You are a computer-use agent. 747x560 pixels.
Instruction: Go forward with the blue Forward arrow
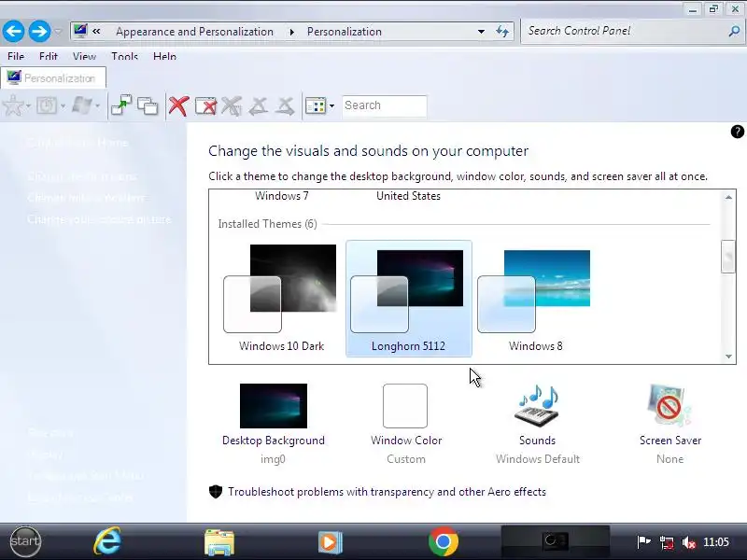(x=39, y=32)
